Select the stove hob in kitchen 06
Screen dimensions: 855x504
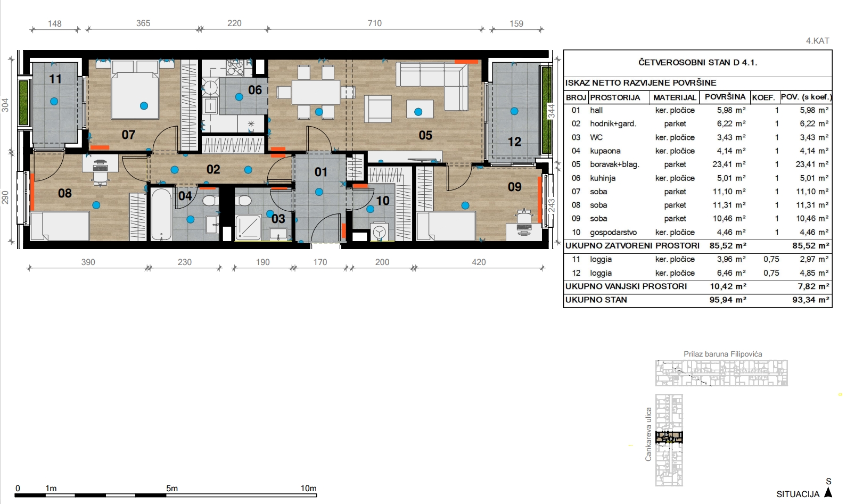[235, 68]
